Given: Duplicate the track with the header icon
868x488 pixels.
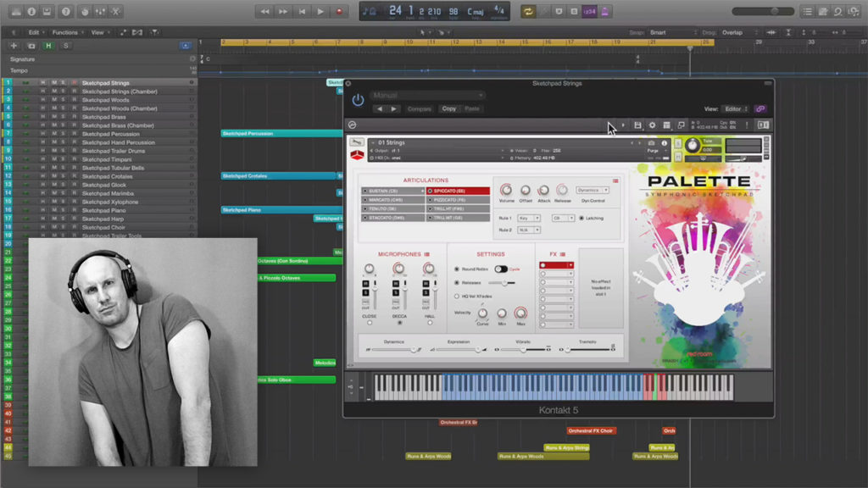Looking at the screenshot, I should coord(31,46).
